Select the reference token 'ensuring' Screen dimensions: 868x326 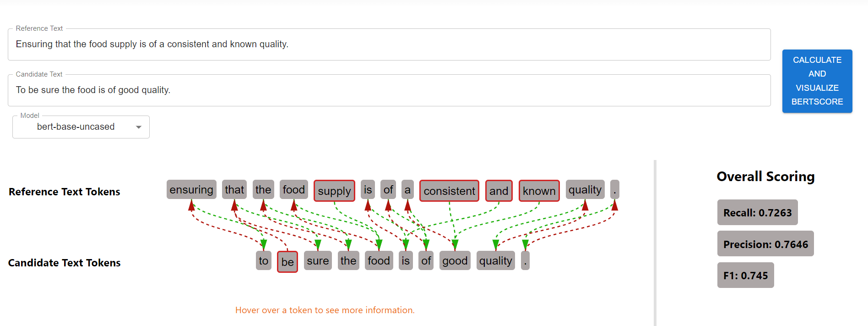click(x=191, y=190)
